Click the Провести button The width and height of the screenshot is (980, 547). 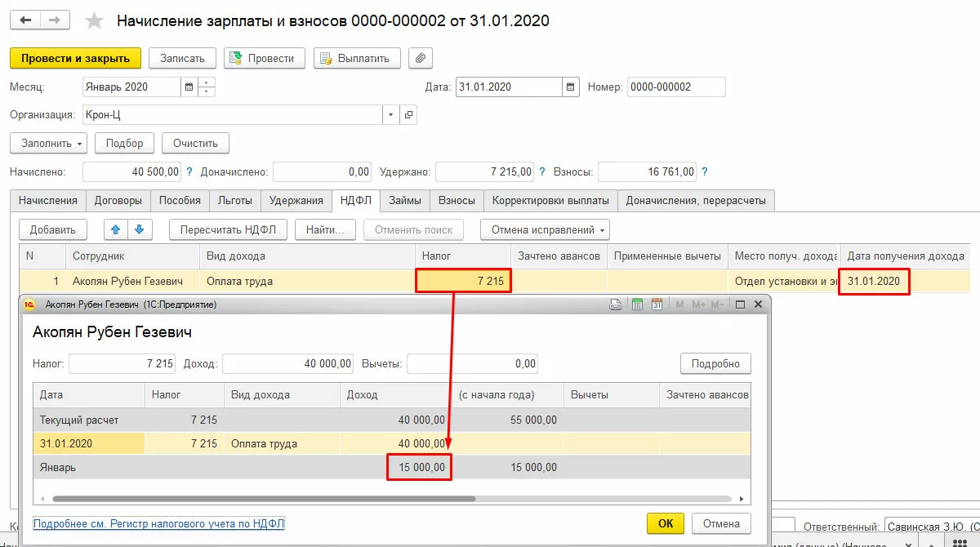pyautogui.click(x=265, y=58)
